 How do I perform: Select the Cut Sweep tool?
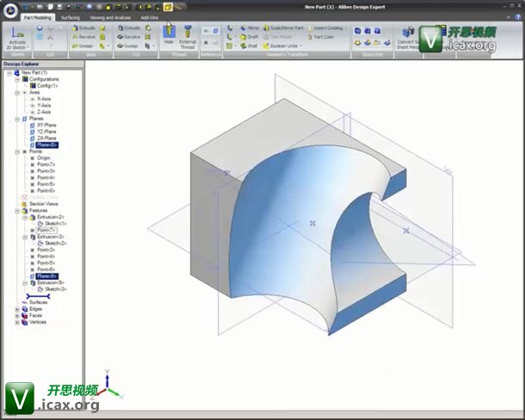point(127,46)
